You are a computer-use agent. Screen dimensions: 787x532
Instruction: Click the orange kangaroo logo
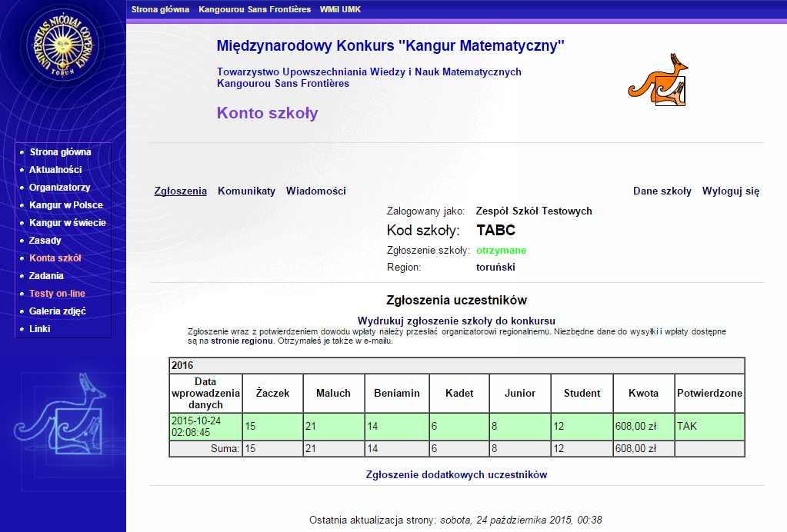[x=658, y=80]
